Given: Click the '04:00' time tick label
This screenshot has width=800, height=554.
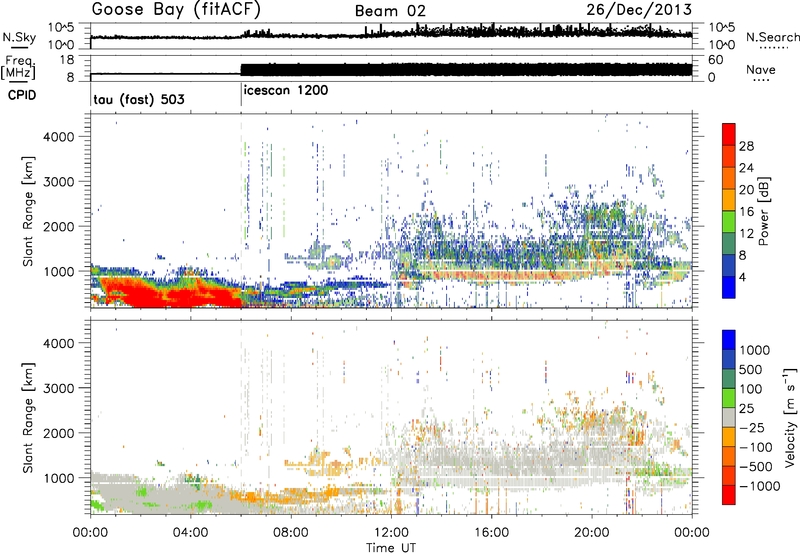Looking at the screenshot, I should (190, 533).
